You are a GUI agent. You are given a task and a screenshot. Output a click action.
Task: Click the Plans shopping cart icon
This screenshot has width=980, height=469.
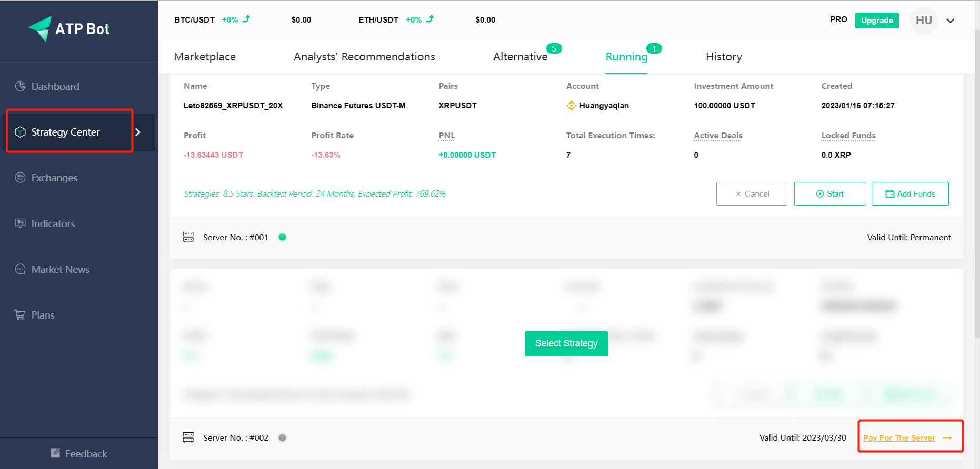point(20,315)
